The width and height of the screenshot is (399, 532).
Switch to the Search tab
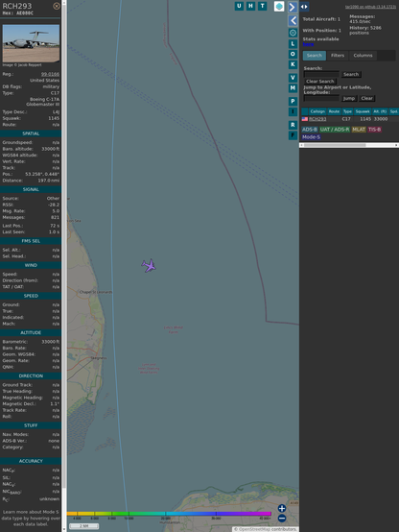315,56
